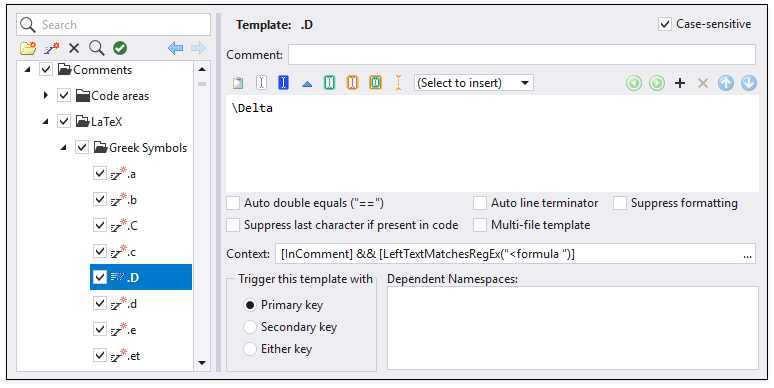Screen dimensions: 774x388
Task: Click the Comment input field
Action: pyautogui.click(x=522, y=54)
